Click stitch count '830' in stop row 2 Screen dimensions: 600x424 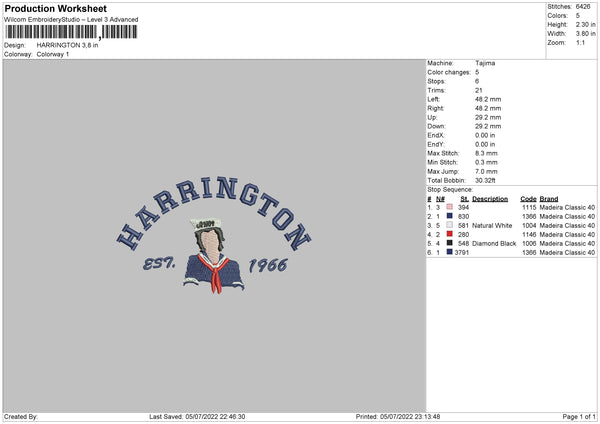[463, 217]
